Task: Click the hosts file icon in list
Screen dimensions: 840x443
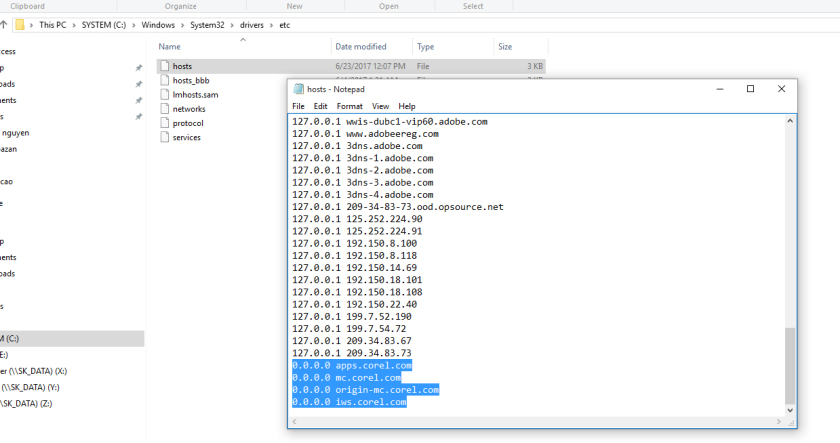Action: click(x=165, y=66)
